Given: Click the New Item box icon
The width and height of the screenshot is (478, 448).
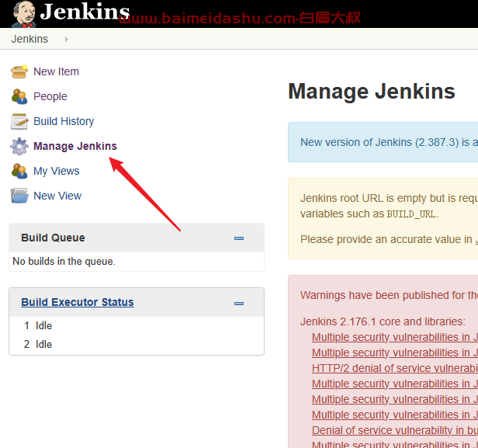Looking at the screenshot, I should coord(19,71).
